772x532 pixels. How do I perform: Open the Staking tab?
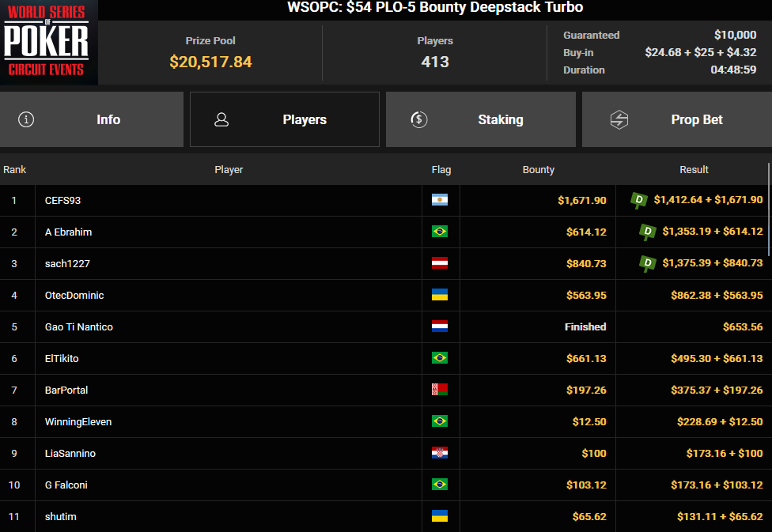click(x=481, y=119)
